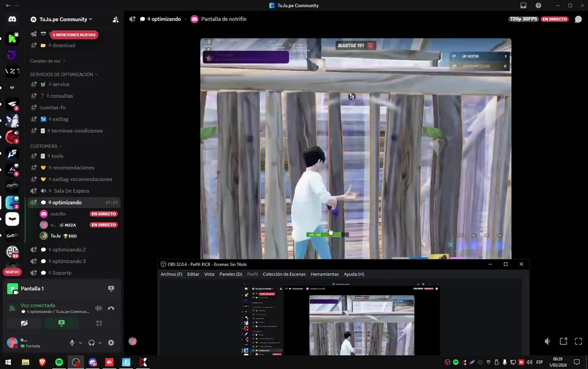The height and width of the screenshot is (369, 588).
Task: Click the NUEVO server badge
Action: [x=12, y=272]
